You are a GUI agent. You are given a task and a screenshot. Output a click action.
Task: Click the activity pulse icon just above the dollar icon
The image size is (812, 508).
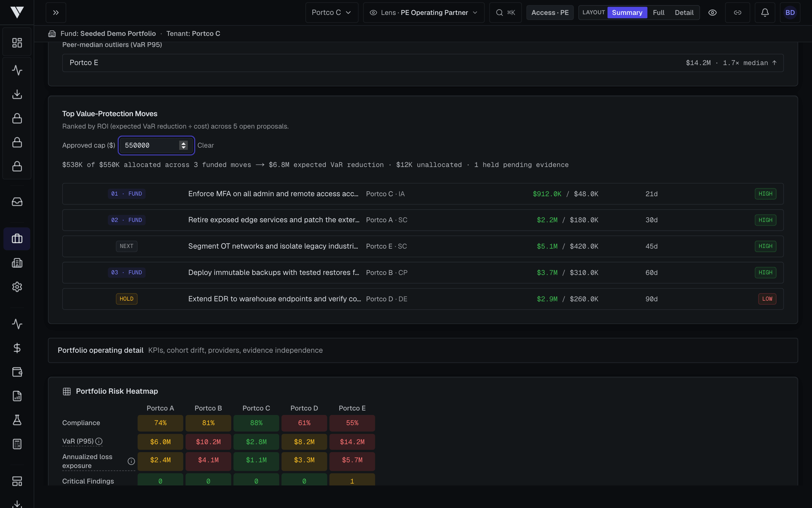pos(17,324)
